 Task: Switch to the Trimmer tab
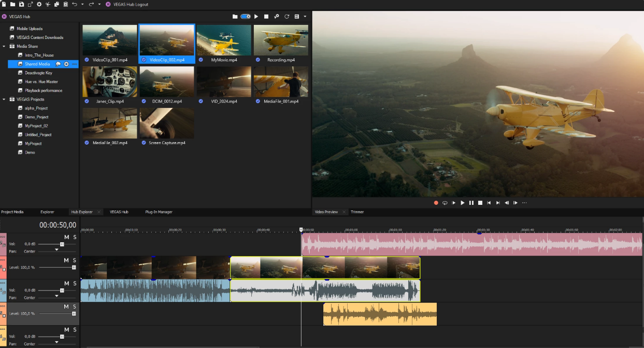[357, 212]
